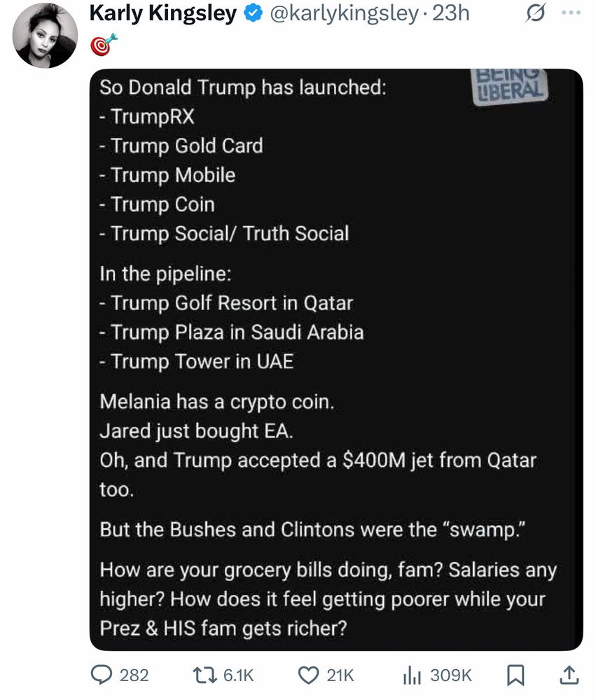
Task: Open Karly Kingsley's profile picture
Action: [x=45, y=34]
